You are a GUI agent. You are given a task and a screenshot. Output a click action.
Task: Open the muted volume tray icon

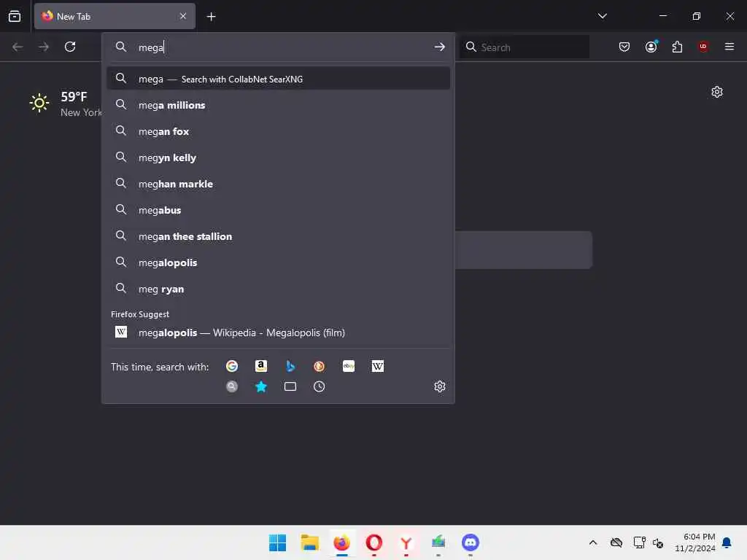[x=658, y=542]
